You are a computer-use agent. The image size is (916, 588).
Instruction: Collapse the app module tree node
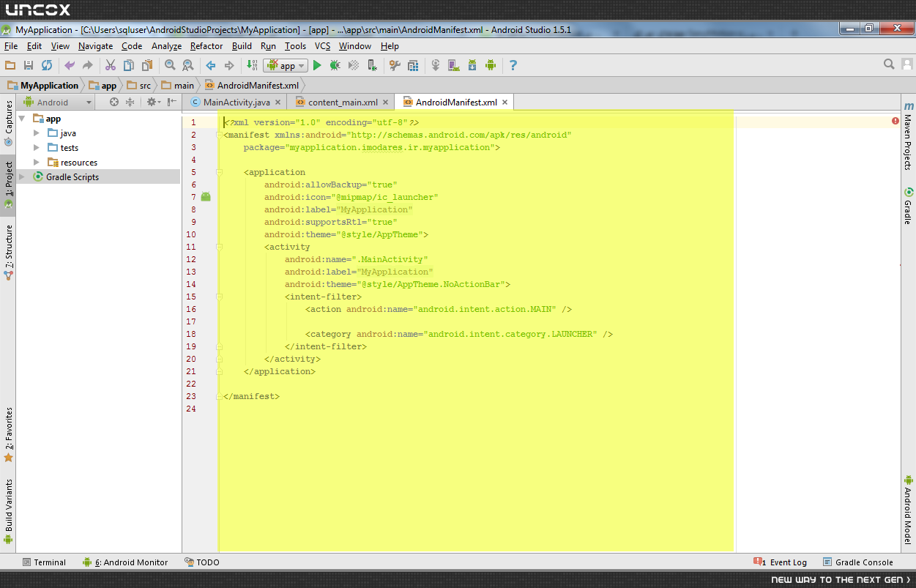click(22, 119)
